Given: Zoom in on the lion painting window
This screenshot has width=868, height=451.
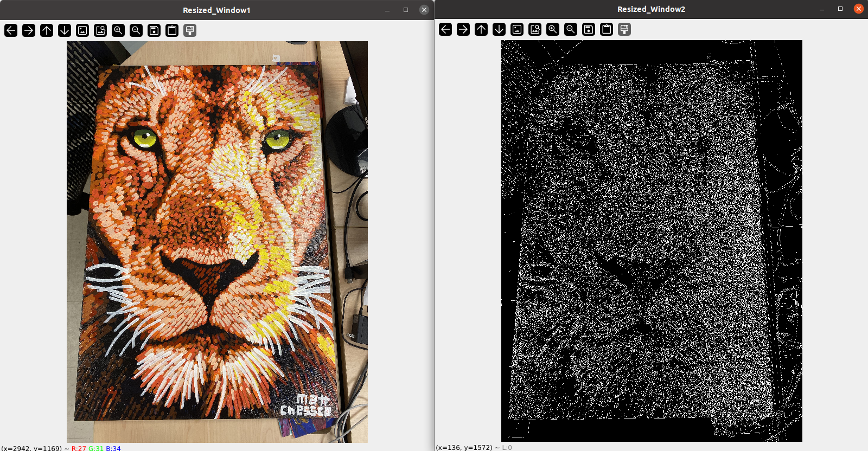Looking at the screenshot, I should (118, 30).
